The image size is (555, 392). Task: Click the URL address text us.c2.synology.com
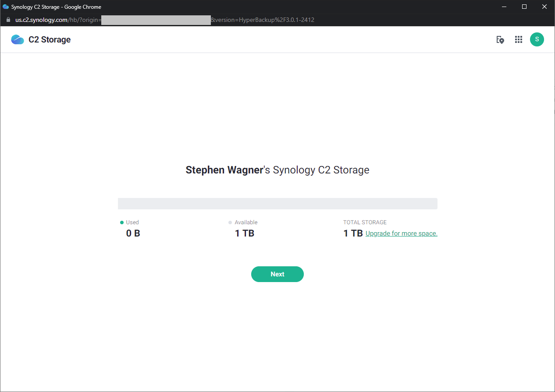[x=42, y=20]
